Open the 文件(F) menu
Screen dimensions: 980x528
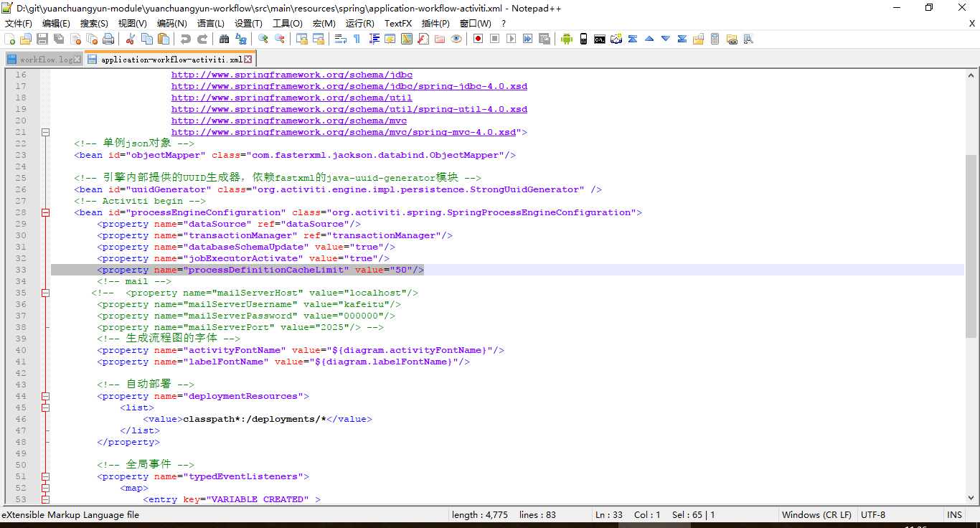pyautogui.click(x=19, y=24)
